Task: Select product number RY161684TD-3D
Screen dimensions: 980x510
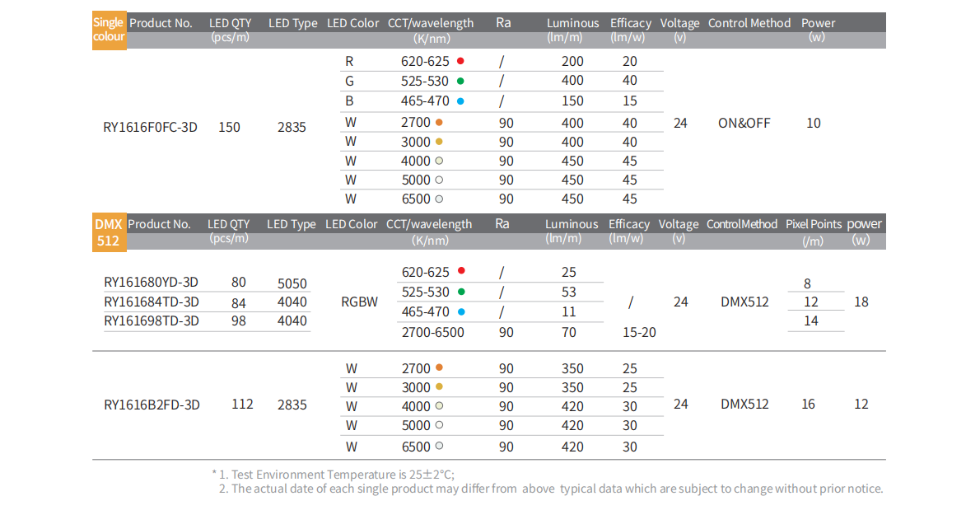Action: pos(152,302)
